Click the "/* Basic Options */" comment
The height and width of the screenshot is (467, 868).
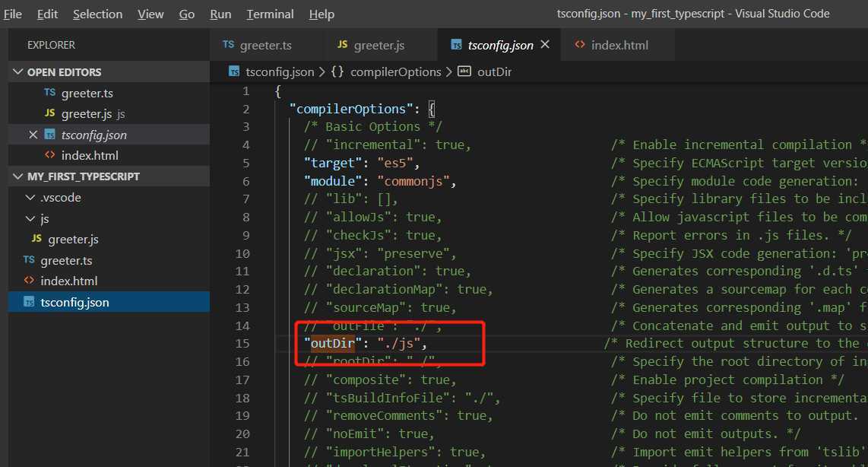(372, 127)
